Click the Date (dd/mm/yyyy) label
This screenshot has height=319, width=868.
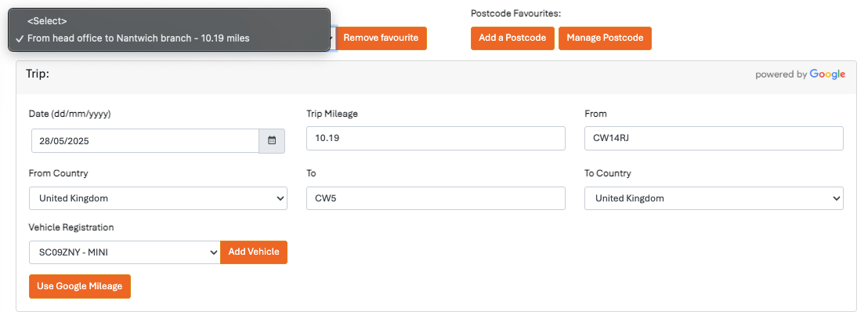pos(70,114)
